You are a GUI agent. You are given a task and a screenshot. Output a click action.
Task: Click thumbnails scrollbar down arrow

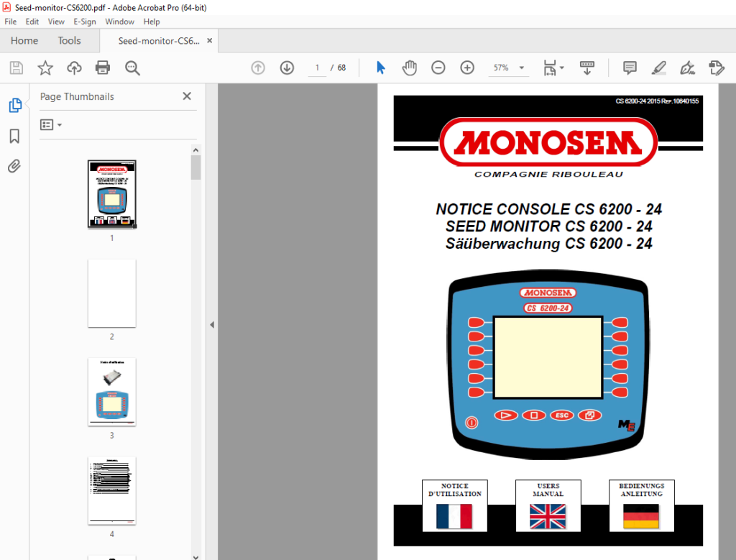(x=195, y=556)
